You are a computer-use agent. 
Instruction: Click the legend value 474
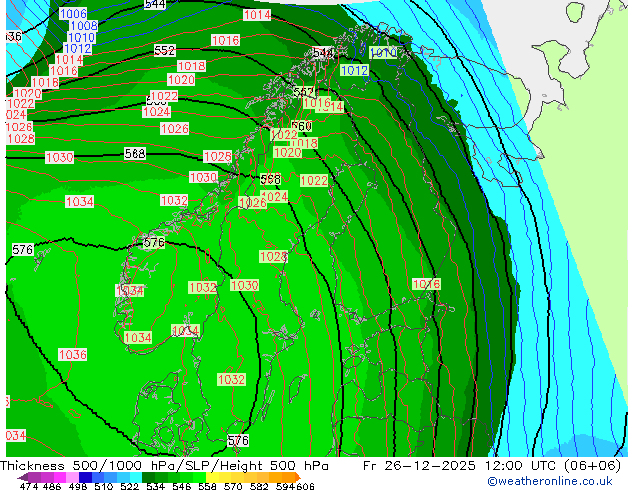(29, 486)
